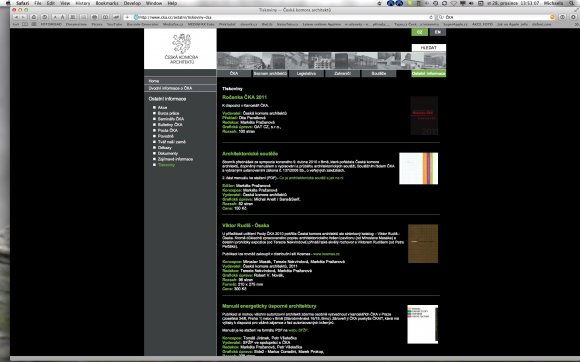The width and height of the screenshot is (580, 362).
Task: Open Burza práce in the sidebar
Action: tap(168, 113)
